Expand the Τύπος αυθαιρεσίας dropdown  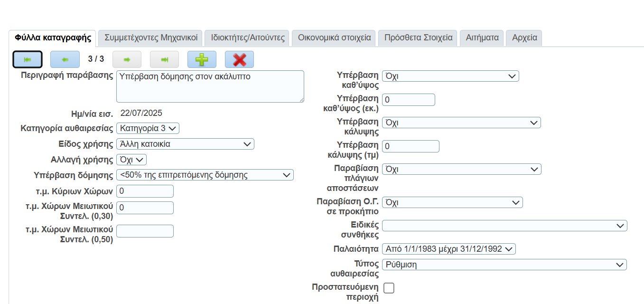coord(504,265)
